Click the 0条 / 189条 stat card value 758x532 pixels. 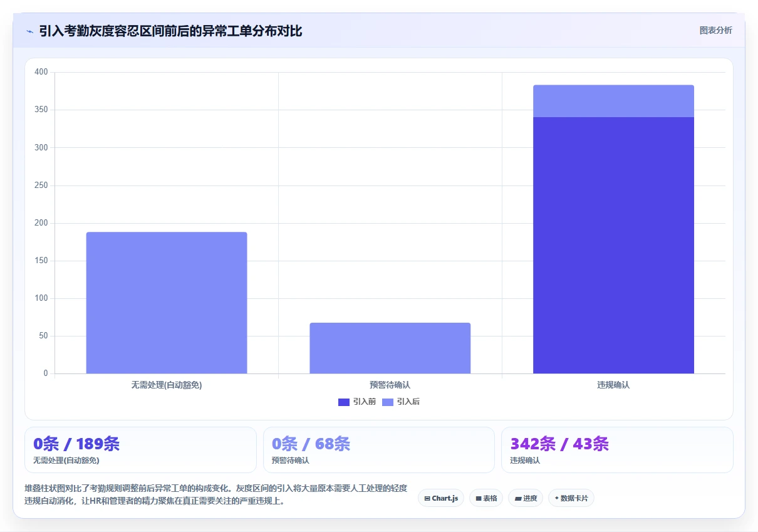(x=76, y=444)
